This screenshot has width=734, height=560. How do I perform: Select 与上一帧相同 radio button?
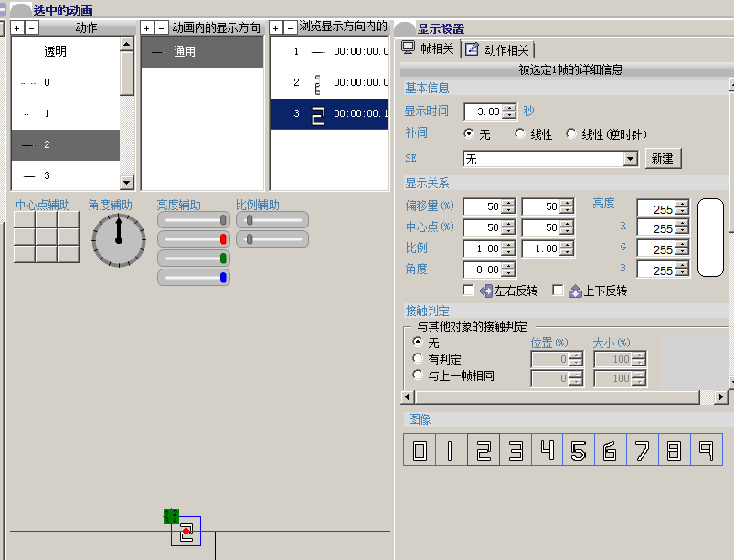[418, 375]
